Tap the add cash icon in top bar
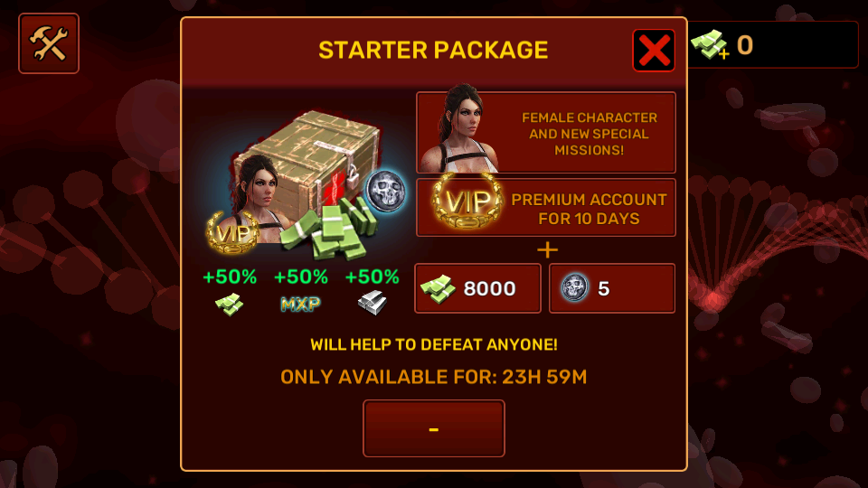868x488 pixels. pos(710,44)
